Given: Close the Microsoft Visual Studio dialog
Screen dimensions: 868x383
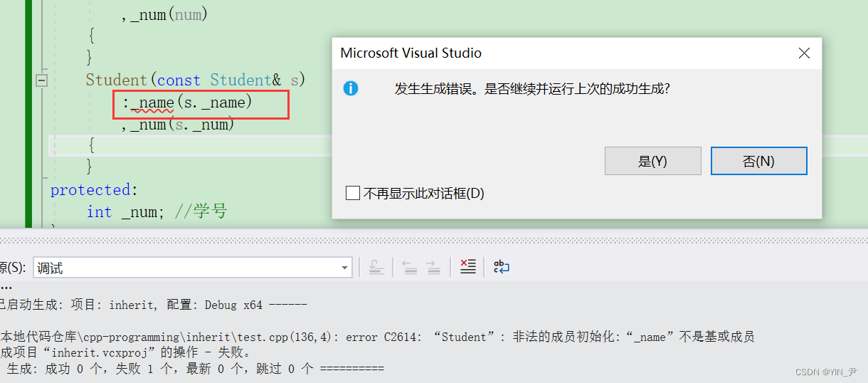Looking at the screenshot, I should [804, 53].
